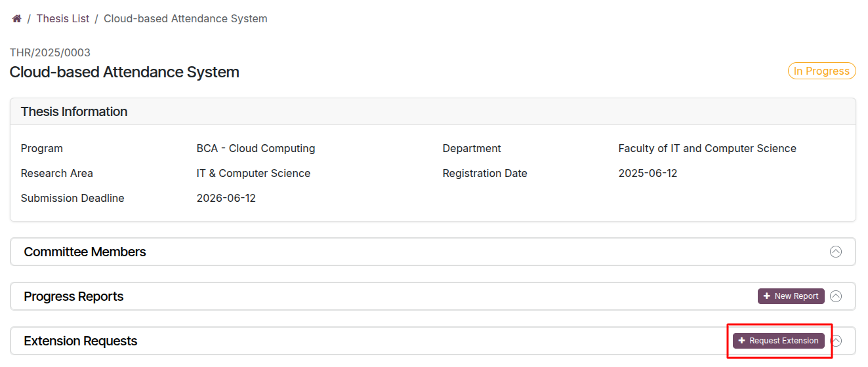Click Faculty of IT and Computer Science
868x367 pixels.
707,148
